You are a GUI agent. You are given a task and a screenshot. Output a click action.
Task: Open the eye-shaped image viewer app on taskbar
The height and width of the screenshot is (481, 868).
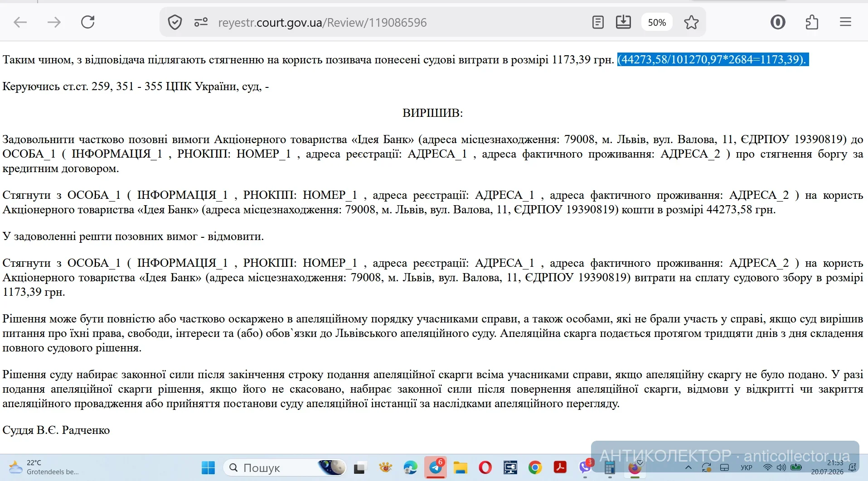385,467
